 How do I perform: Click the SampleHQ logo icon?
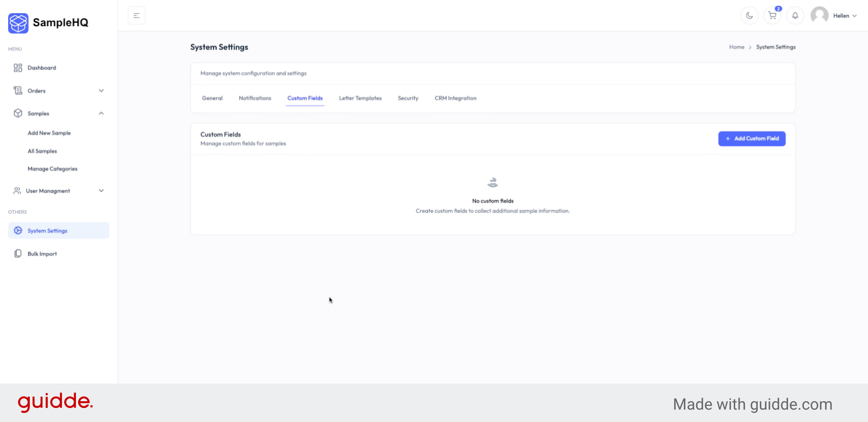pyautogui.click(x=18, y=23)
